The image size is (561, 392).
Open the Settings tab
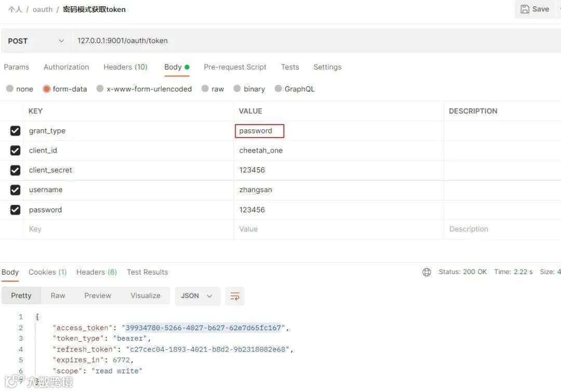(327, 67)
